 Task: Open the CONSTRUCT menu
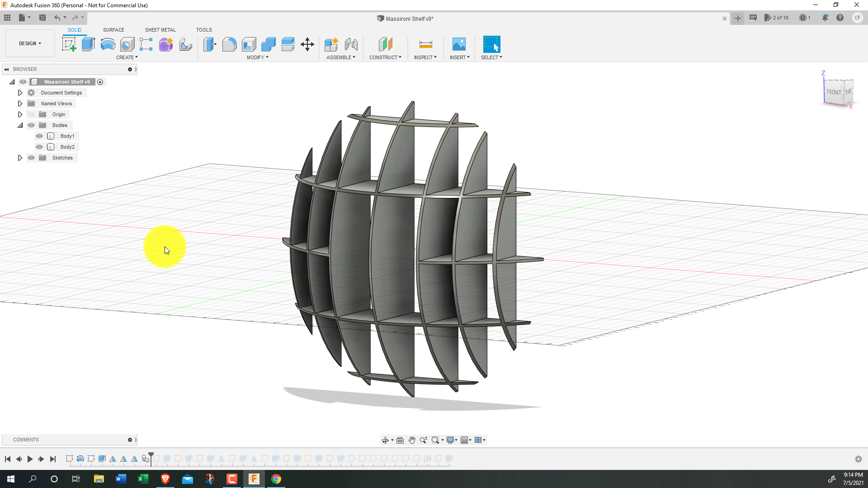pos(385,57)
